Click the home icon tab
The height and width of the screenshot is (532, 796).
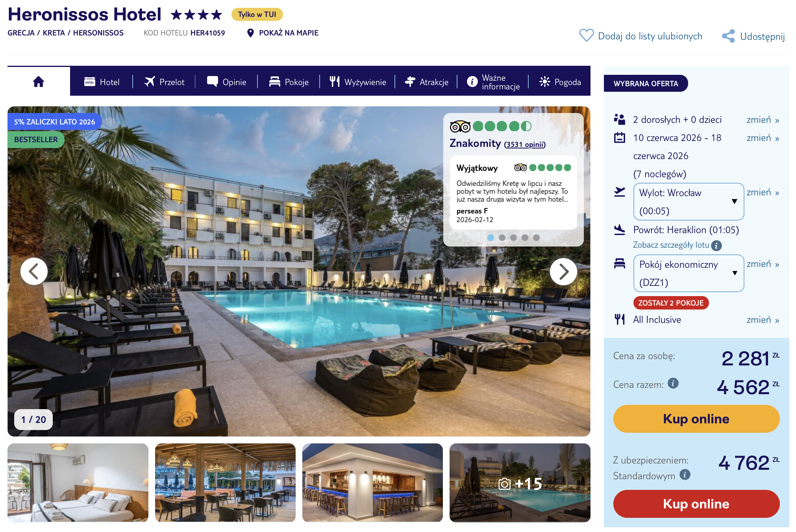[x=39, y=82]
